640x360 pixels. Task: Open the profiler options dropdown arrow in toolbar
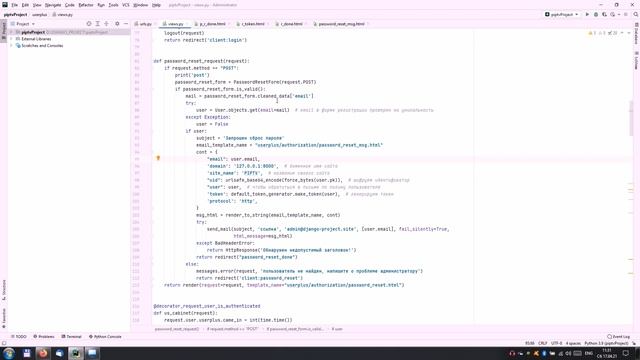click(x=619, y=14)
